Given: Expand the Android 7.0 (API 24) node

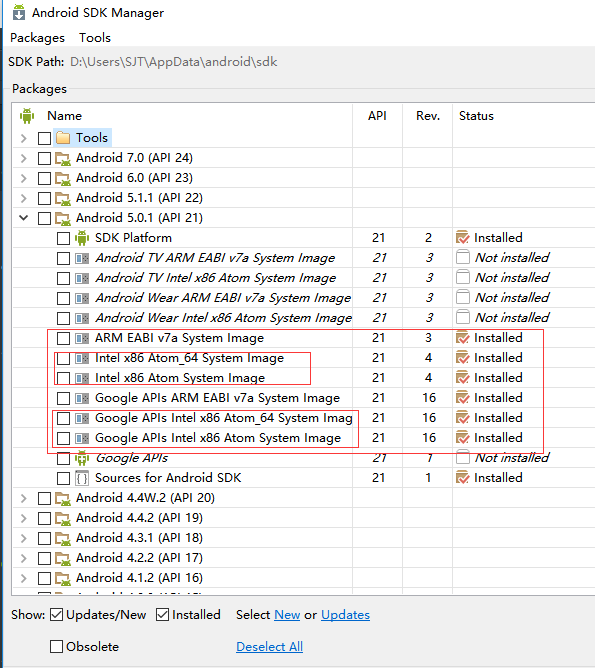Looking at the screenshot, I should coord(24,158).
